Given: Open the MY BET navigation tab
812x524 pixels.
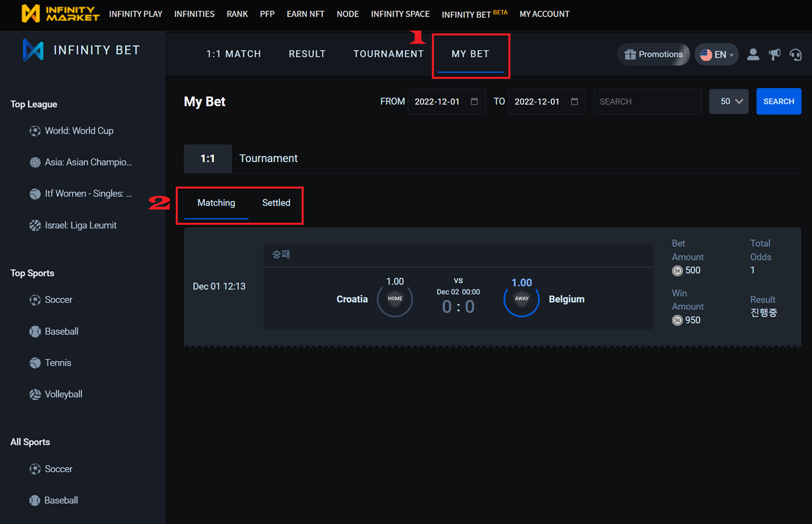Looking at the screenshot, I should 470,54.
